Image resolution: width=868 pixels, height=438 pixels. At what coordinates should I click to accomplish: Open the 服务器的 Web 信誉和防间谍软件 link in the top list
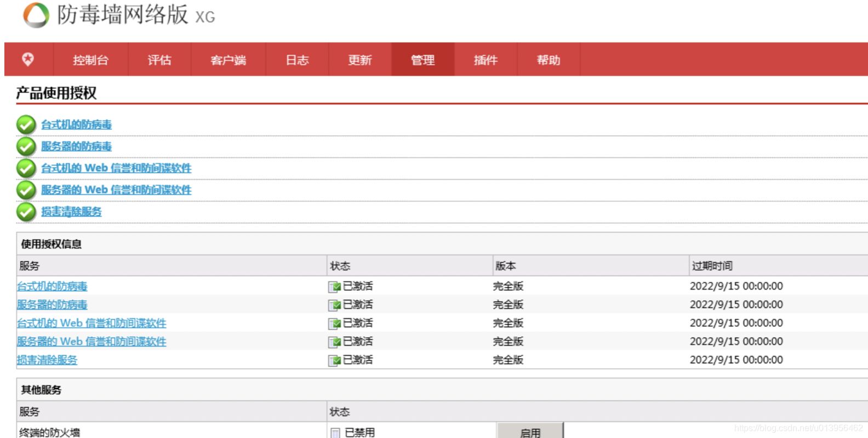coord(116,189)
